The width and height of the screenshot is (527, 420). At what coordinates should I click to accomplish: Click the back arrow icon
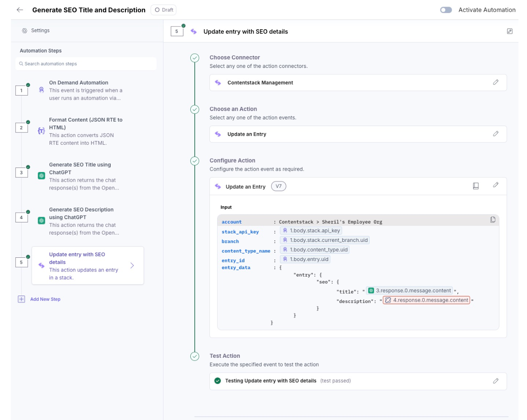pos(20,10)
